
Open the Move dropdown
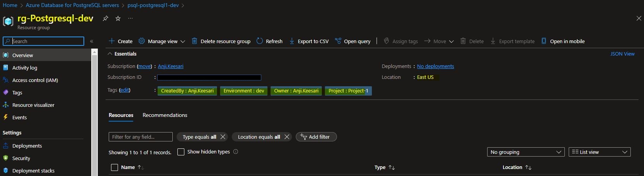pyautogui.click(x=439, y=41)
